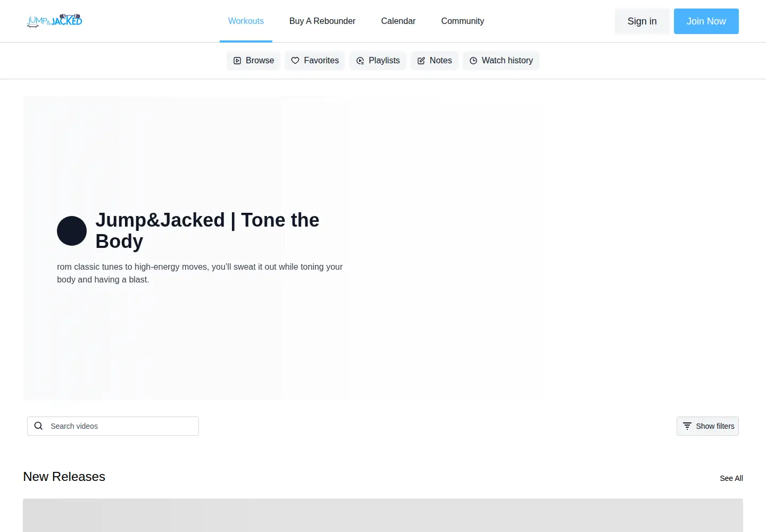Go to Buy A Rebounder page
This screenshot has width=766, height=532.
[322, 21]
